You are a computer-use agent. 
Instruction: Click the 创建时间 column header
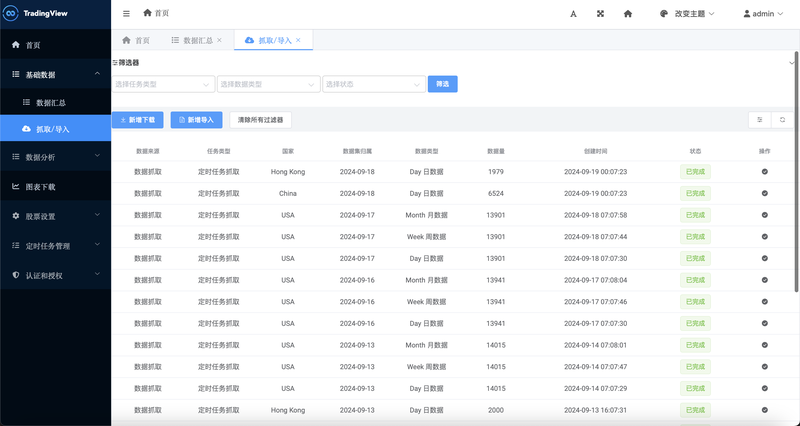[595, 152]
